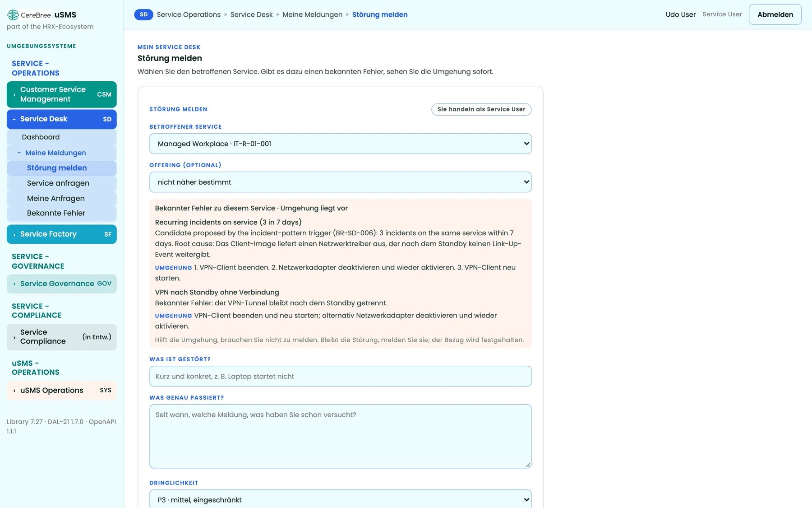This screenshot has width=812, height=508.
Task: Click the textarea resize handle corner
Action: [x=528, y=464]
